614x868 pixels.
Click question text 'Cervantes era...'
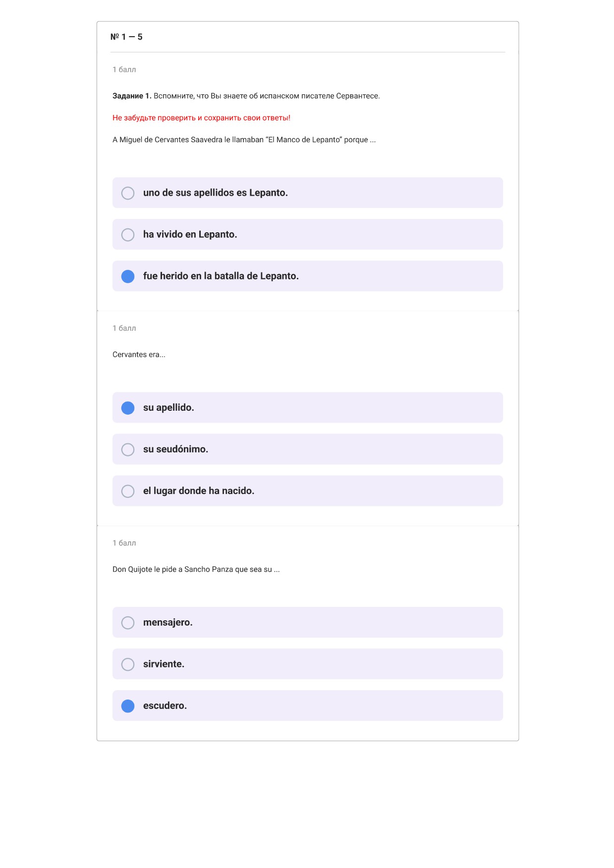point(139,355)
